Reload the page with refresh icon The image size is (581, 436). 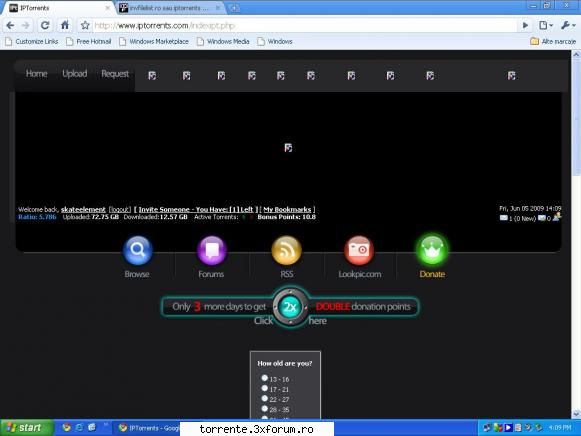pos(45,25)
